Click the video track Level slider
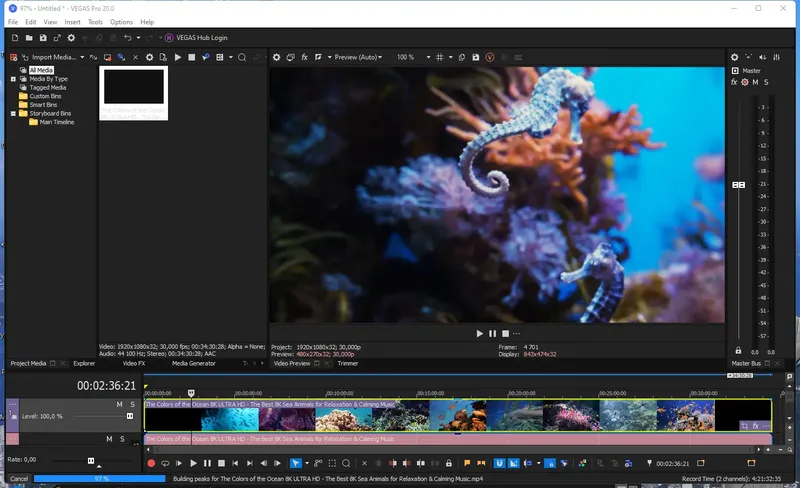The width and height of the screenshot is (800, 488). coord(100,416)
